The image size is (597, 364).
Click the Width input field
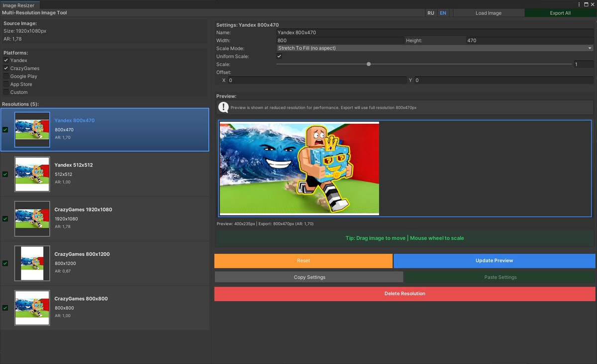(340, 40)
